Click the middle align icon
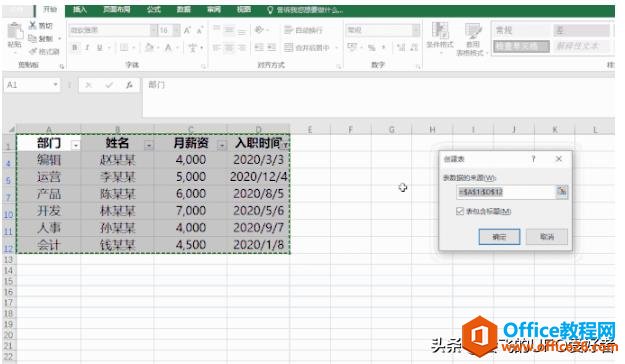The height and width of the screenshot is (364, 625). 229,30
